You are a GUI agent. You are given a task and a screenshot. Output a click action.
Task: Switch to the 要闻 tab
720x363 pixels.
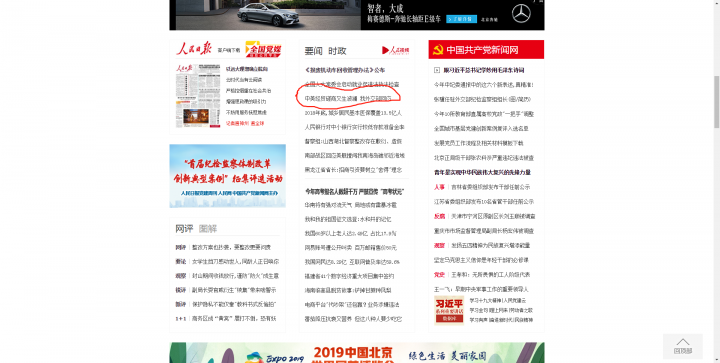[x=313, y=51]
